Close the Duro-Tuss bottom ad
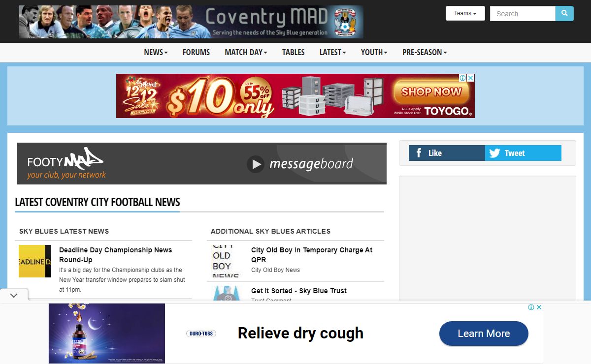This screenshot has height=364, width=591. (539, 307)
